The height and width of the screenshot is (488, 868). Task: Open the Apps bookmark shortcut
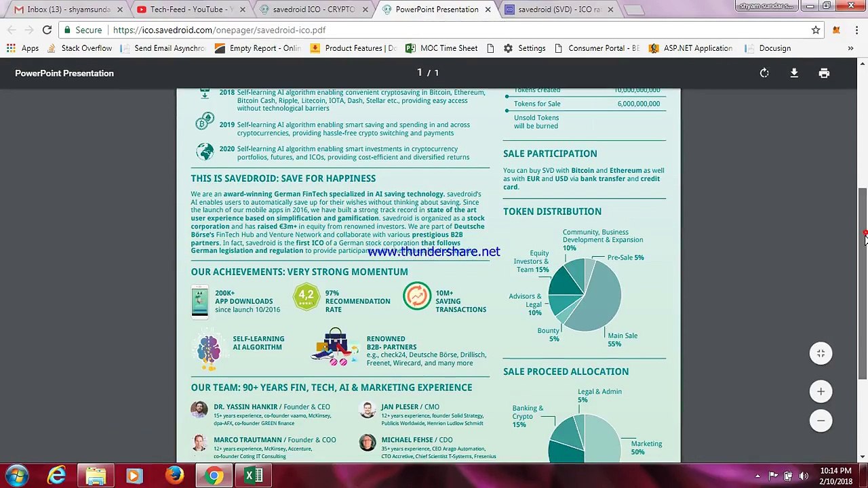coord(22,48)
